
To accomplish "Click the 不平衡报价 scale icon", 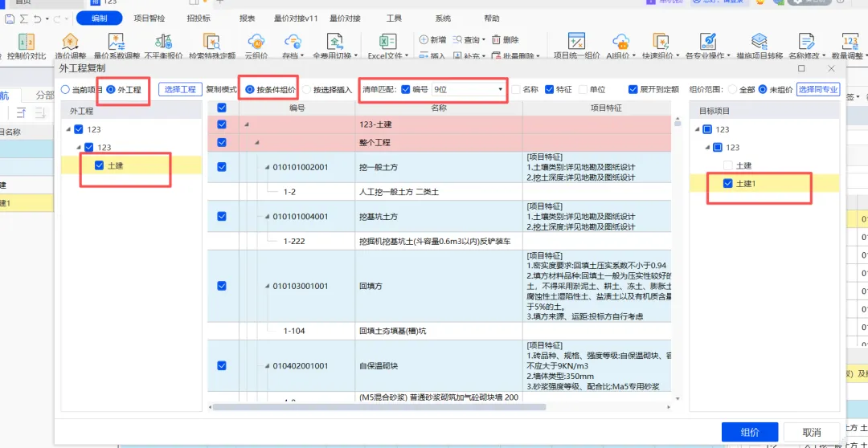I will pyautogui.click(x=163, y=42).
